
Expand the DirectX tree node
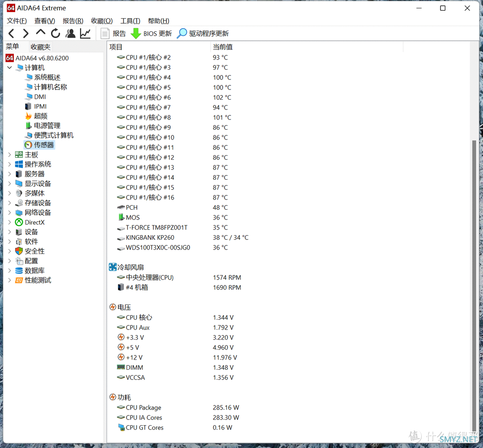[x=9, y=222]
